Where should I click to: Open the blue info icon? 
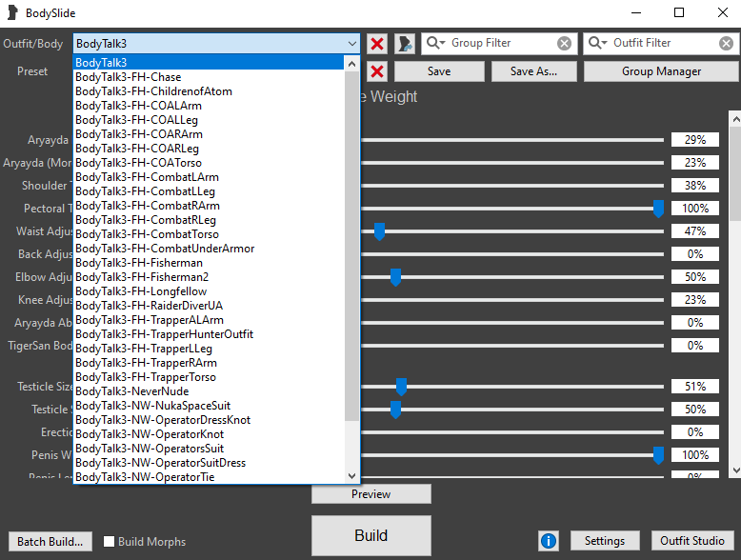pos(549,541)
